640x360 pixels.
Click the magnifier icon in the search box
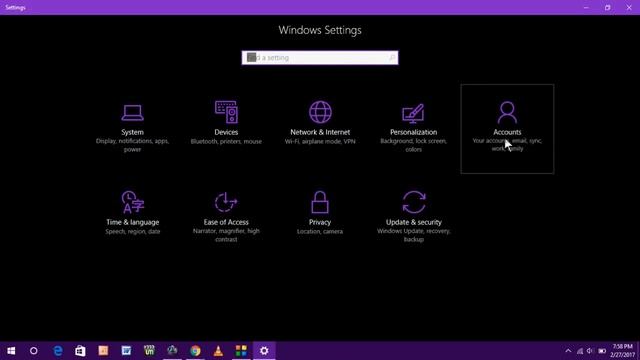(392, 58)
